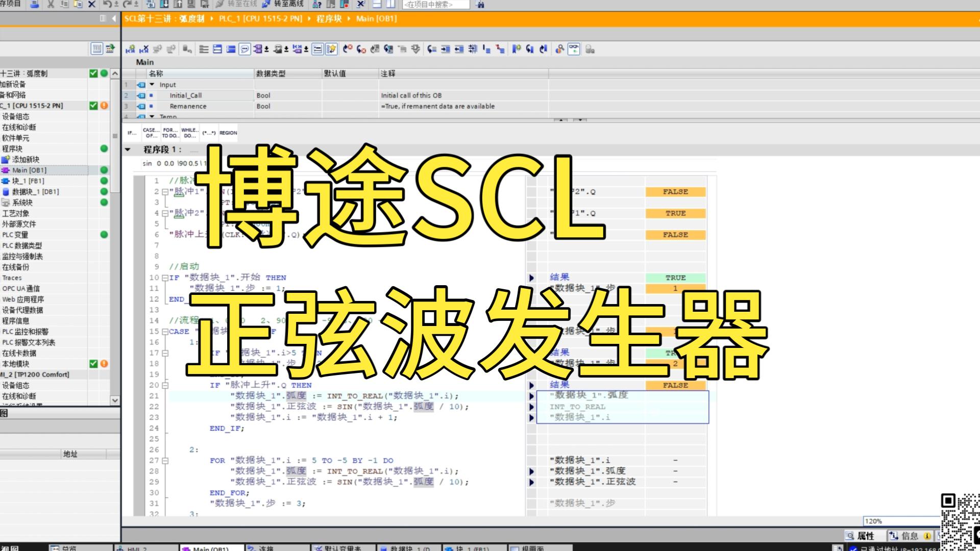The image size is (980, 551).
Task: Click the Cut scissors icon in top toolbar
Action: (51, 4)
